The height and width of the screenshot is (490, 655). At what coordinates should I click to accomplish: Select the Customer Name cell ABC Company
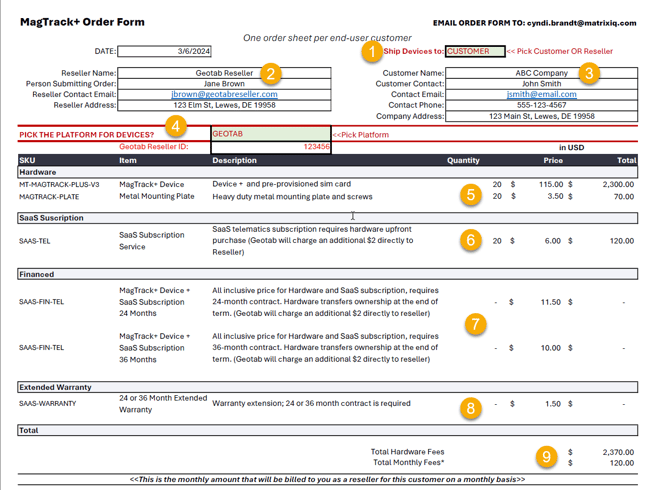pyautogui.click(x=541, y=73)
